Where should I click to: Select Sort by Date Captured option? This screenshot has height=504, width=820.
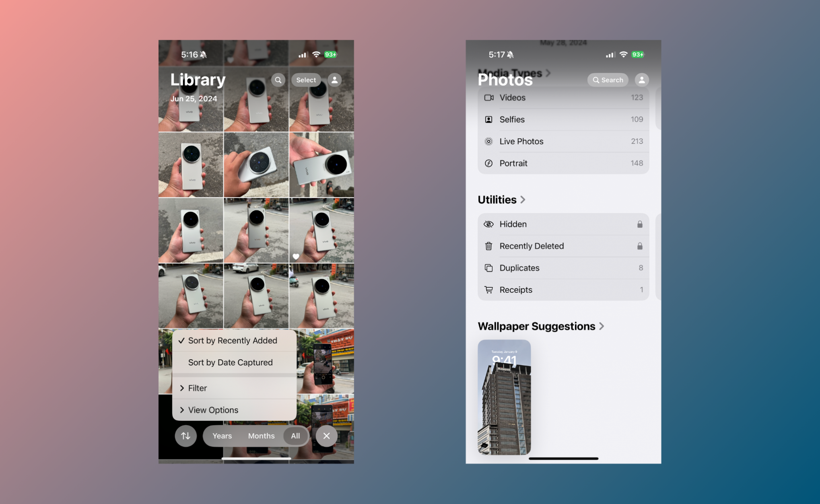pyautogui.click(x=231, y=362)
